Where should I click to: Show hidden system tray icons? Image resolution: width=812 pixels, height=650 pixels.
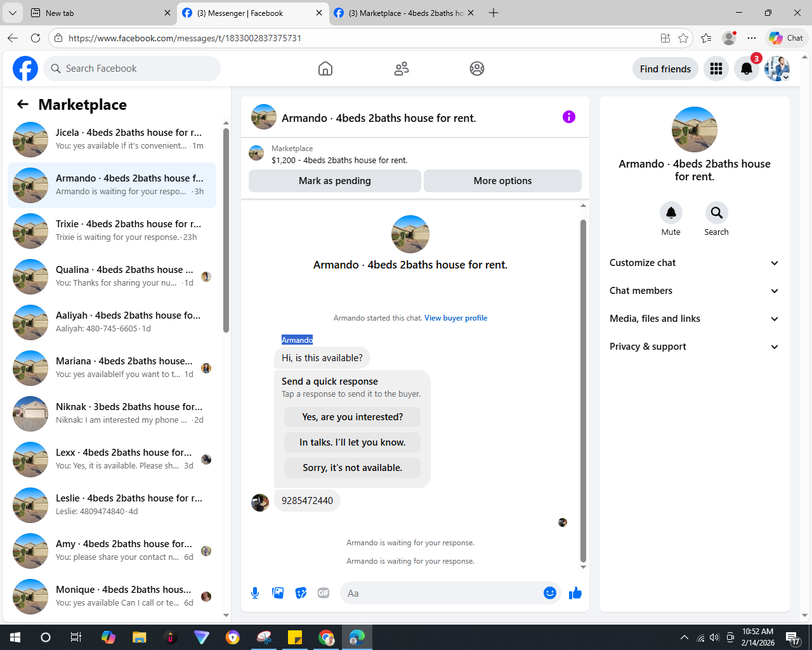[x=684, y=637]
